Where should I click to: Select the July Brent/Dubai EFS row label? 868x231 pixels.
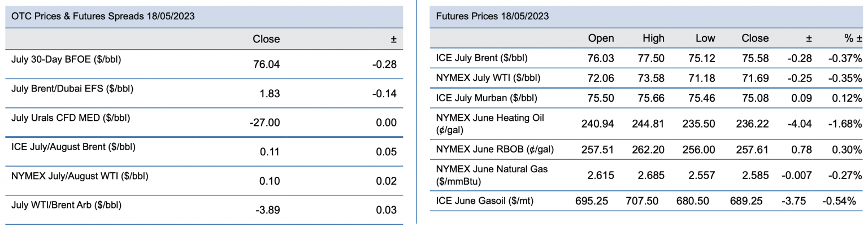[x=72, y=89]
